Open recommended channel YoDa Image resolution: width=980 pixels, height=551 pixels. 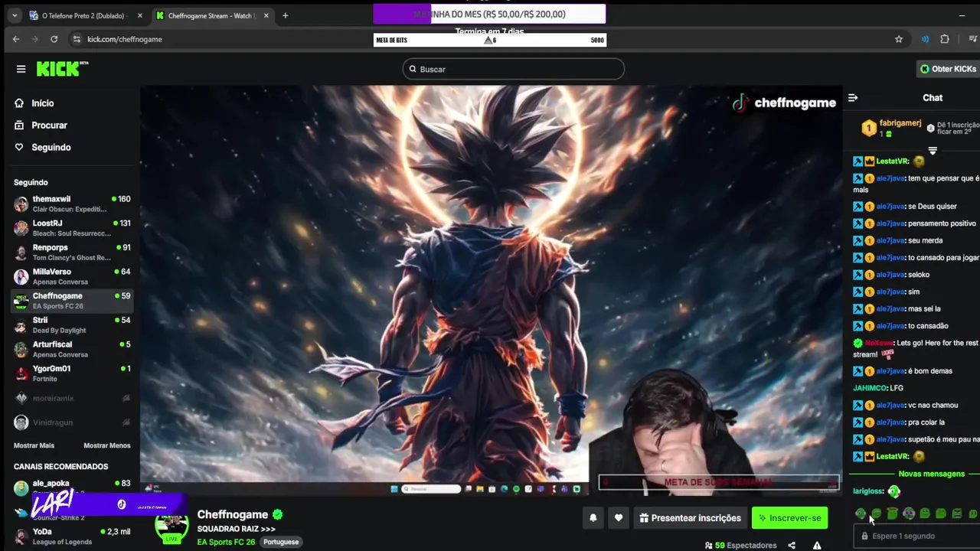click(73, 536)
